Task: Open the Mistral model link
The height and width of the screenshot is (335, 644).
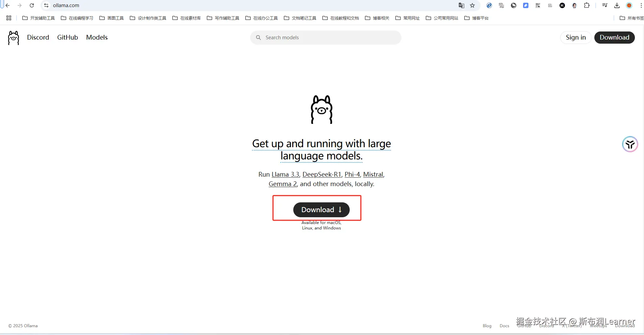Action: (373, 175)
